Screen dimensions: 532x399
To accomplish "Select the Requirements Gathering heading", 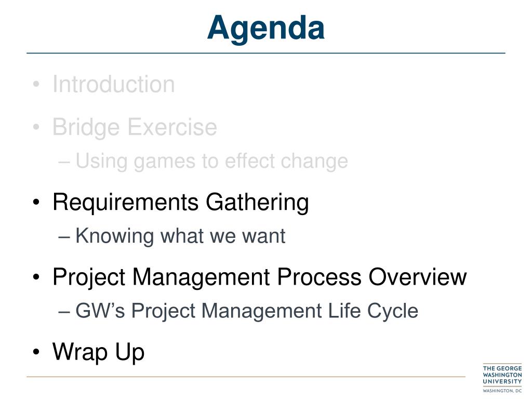I will [x=181, y=203].
